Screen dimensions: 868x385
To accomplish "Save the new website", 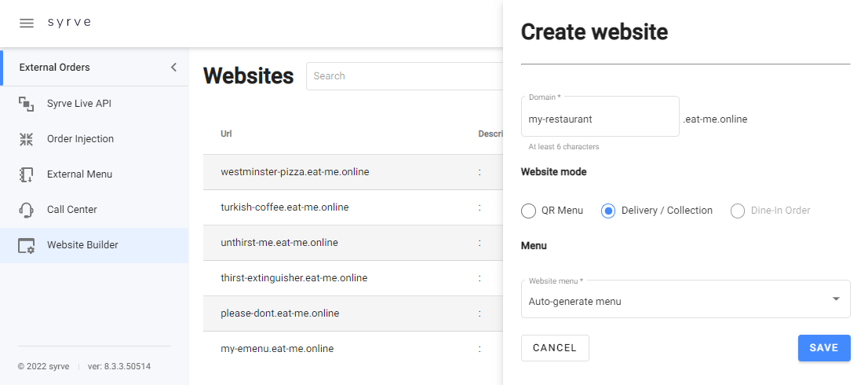I will 823,348.
